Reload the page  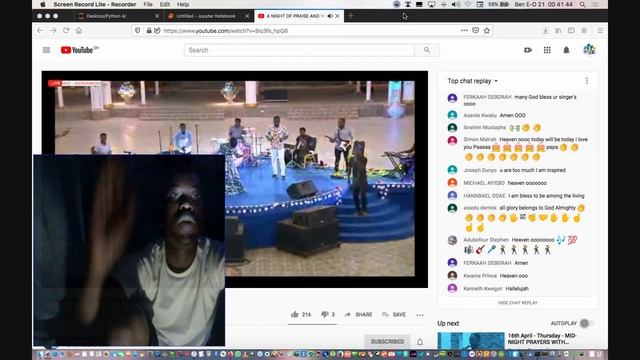[66, 30]
